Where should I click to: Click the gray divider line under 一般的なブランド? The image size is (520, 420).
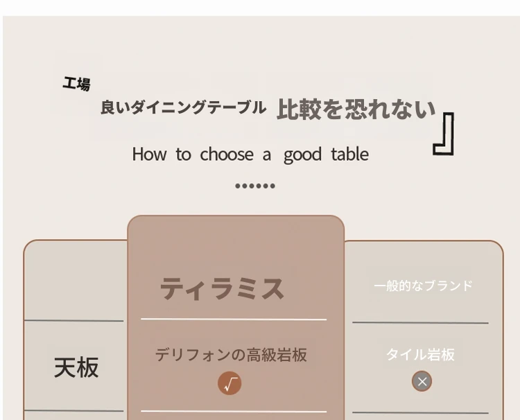tap(420, 322)
